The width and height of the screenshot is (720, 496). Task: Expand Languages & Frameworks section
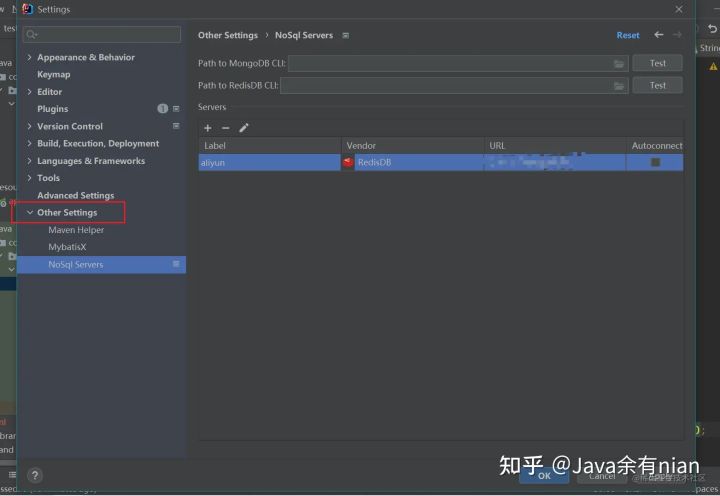click(x=29, y=161)
